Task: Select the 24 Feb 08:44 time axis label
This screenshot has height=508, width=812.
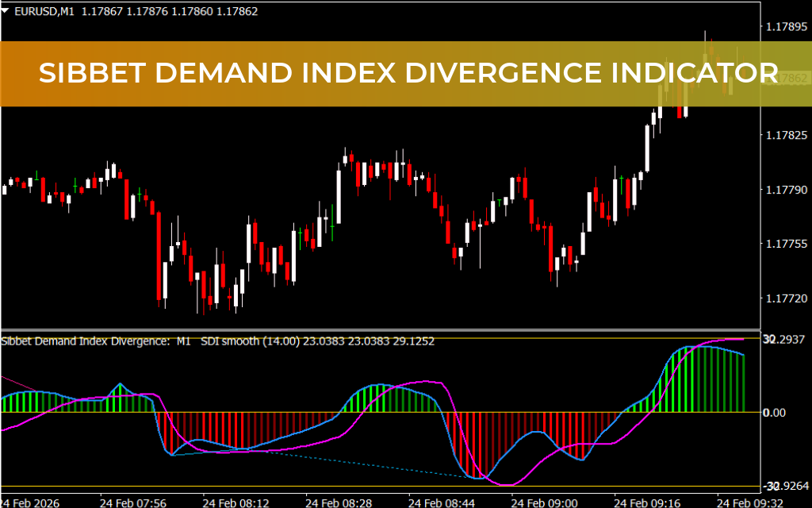Action: pyautogui.click(x=441, y=502)
